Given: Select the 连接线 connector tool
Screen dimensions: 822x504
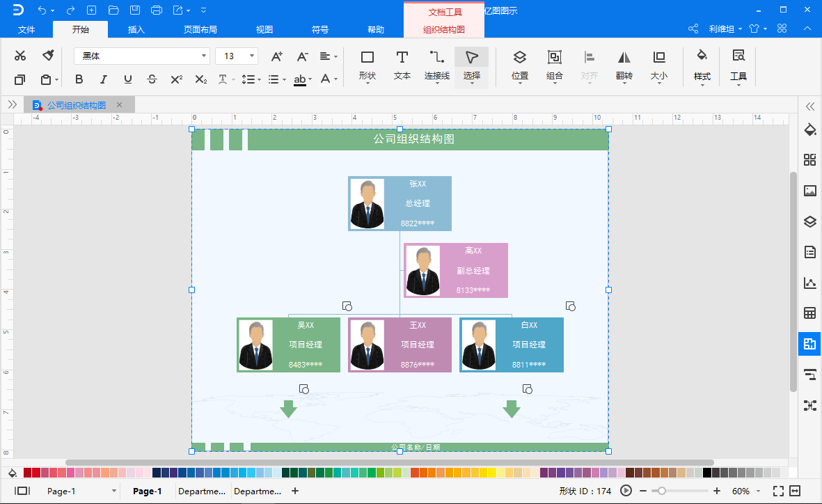Looking at the screenshot, I should (x=436, y=65).
